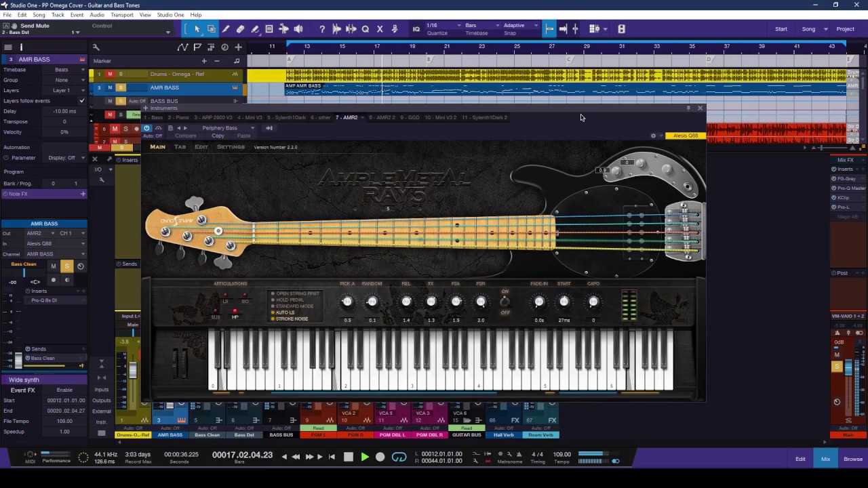Select the Eraser tool
Viewport: 868px width, 488px height.
pos(240,29)
